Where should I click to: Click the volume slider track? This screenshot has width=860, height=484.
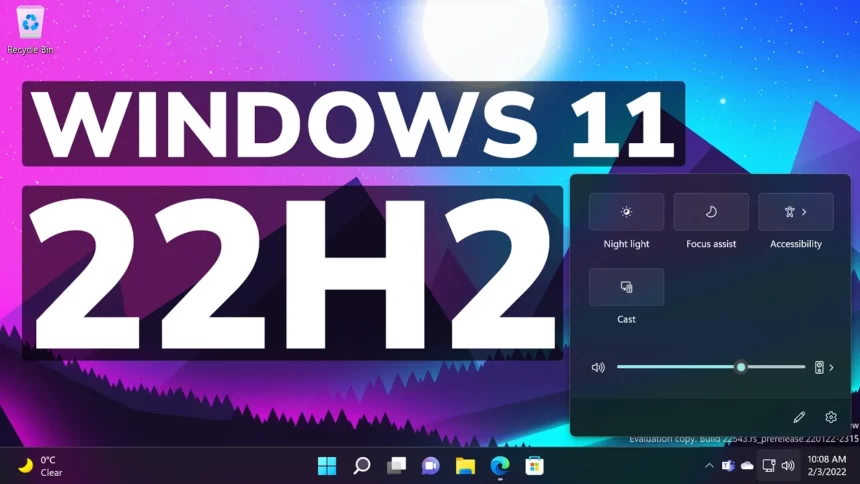tap(680, 367)
